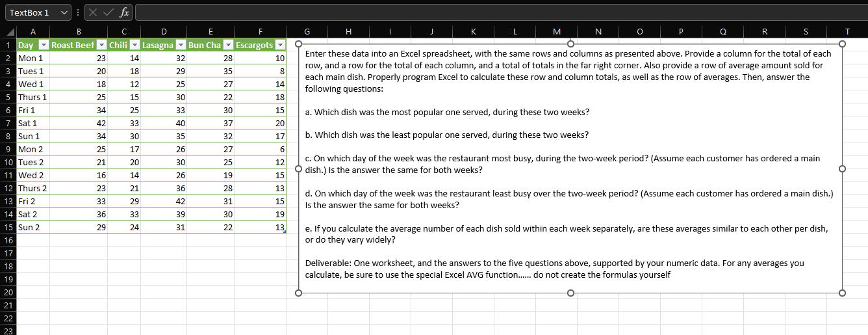
Task: Click the 'Fri 2' cell
Action: pyautogui.click(x=32, y=201)
